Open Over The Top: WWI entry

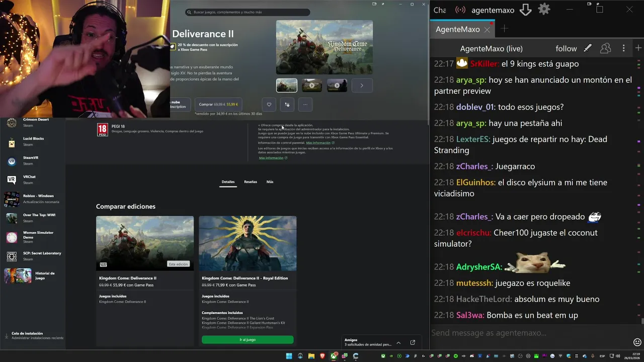tap(33, 218)
